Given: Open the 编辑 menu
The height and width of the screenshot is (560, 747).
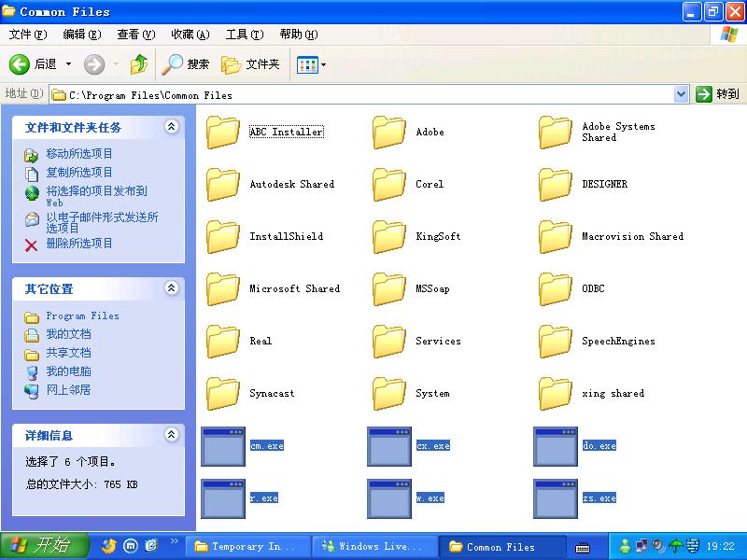Looking at the screenshot, I should 82,35.
